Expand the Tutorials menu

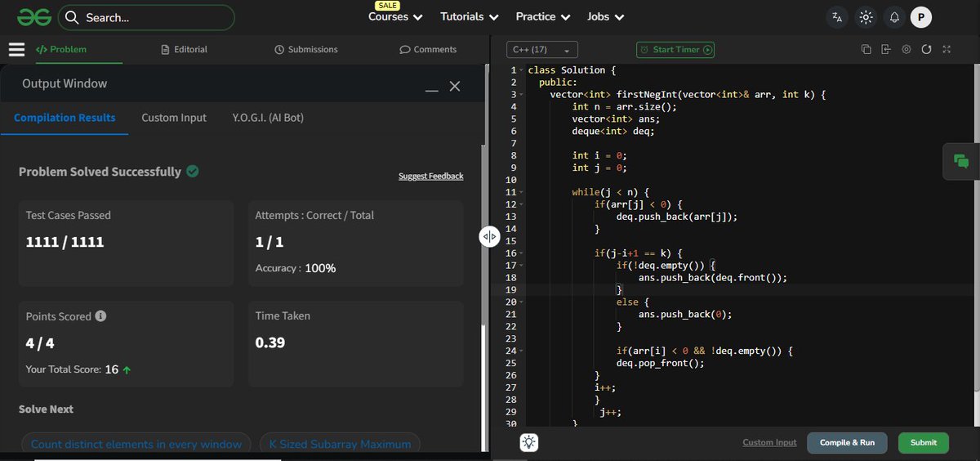(470, 17)
